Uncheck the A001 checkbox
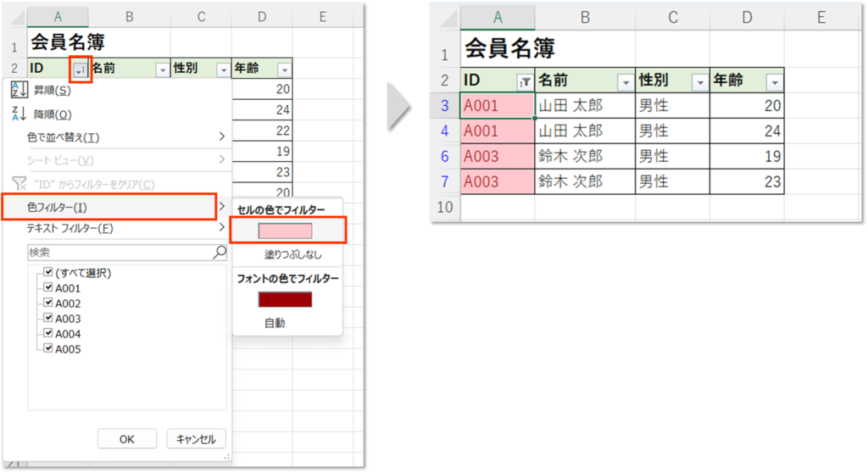The width and height of the screenshot is (868, 473). (48, 287)
